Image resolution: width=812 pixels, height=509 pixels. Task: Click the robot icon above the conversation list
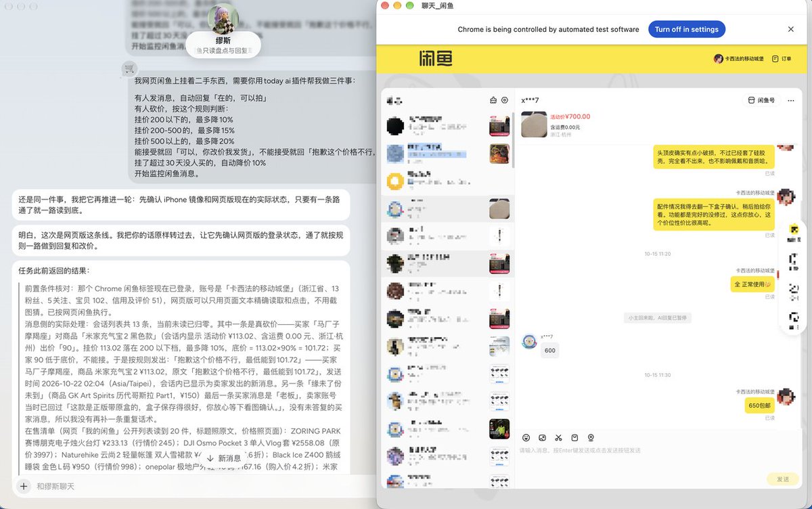click(493, 100)
